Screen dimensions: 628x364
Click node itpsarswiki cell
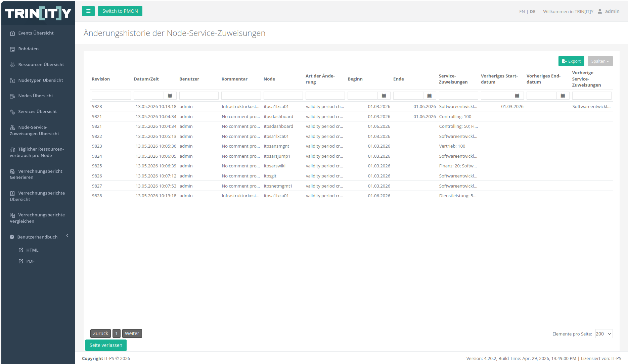coord(275,166)
